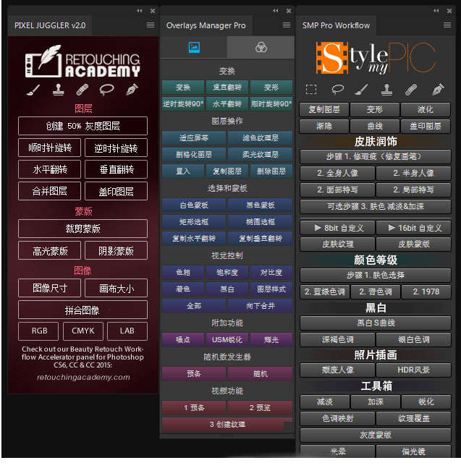Screen dimensions: 461x476
Task: Click the 色调映射 button
Action: point(337,419)
